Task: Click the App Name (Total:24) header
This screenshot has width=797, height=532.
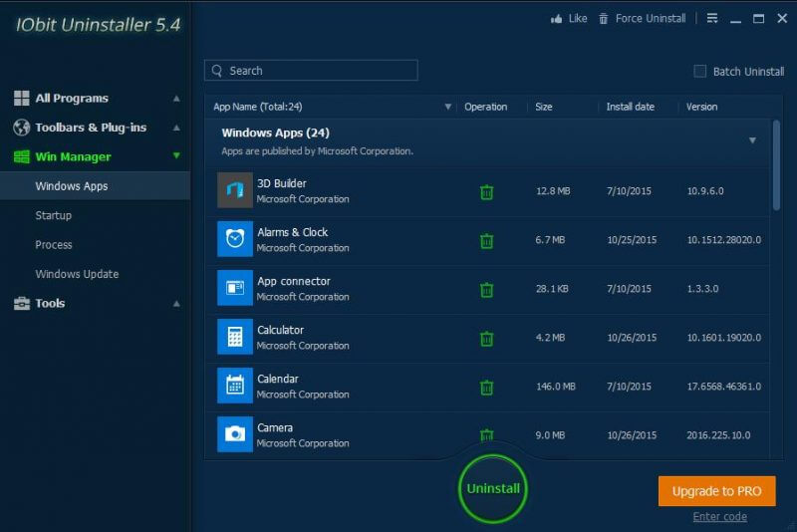Action: coord(257,107)
